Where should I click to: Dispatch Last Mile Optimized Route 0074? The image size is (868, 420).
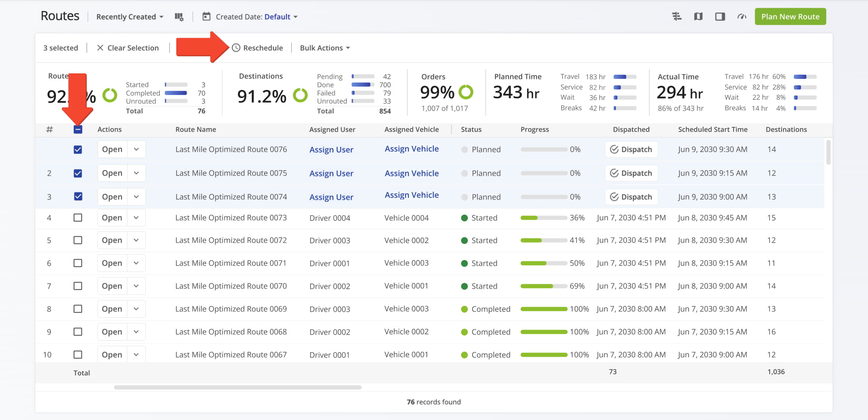click(631, 197)
